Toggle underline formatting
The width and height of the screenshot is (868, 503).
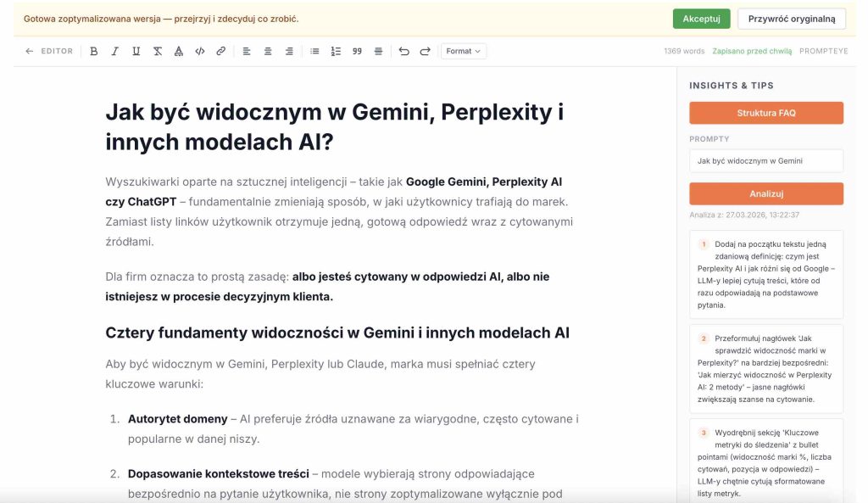click(136, 50)
